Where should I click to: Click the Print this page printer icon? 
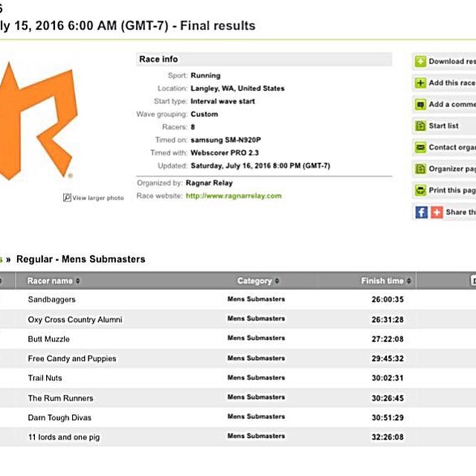click(x=420, y=190)
